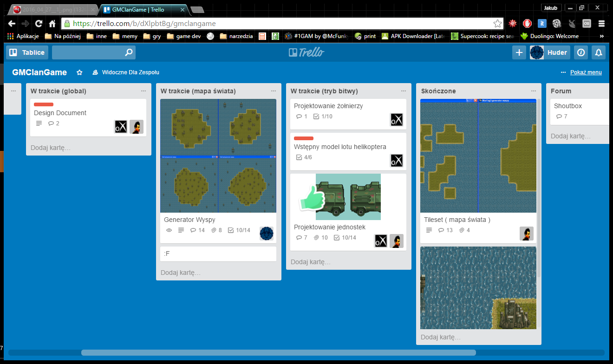Open the W trakcie (global) list menu

143,91
